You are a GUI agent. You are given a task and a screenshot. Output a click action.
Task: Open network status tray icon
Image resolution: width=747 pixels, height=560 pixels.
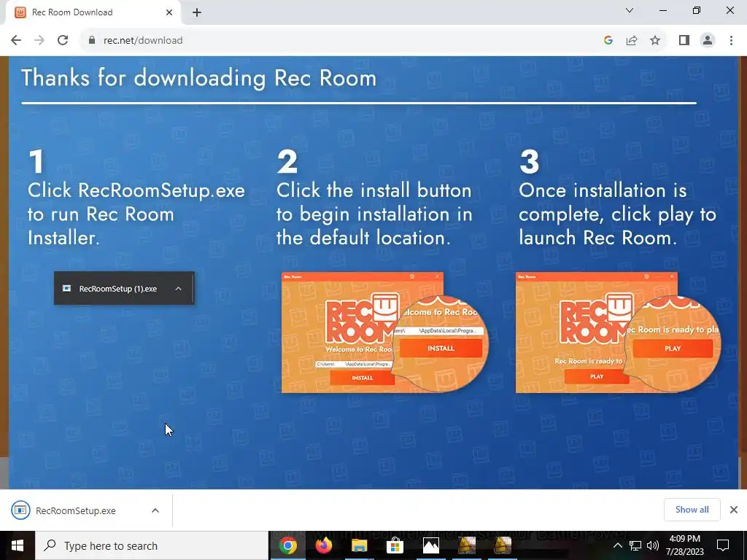click(635, 545)
